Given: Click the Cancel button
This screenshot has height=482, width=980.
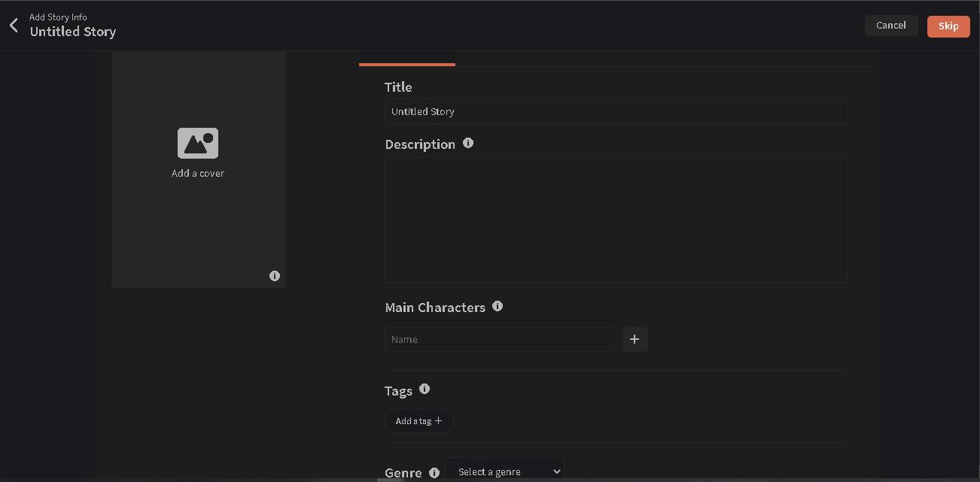Looking at the screenshot, I should (891, 25).
